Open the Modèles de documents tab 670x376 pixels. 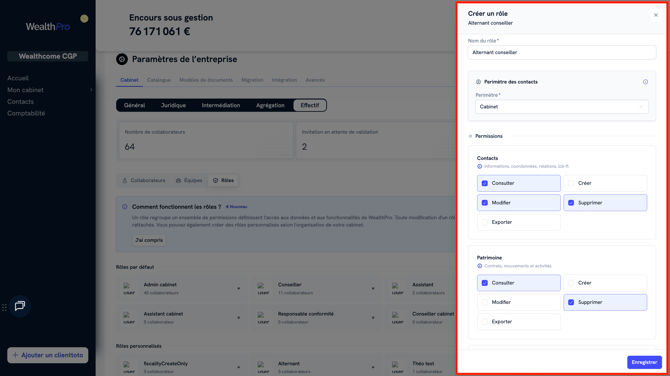tap(206, 80)
